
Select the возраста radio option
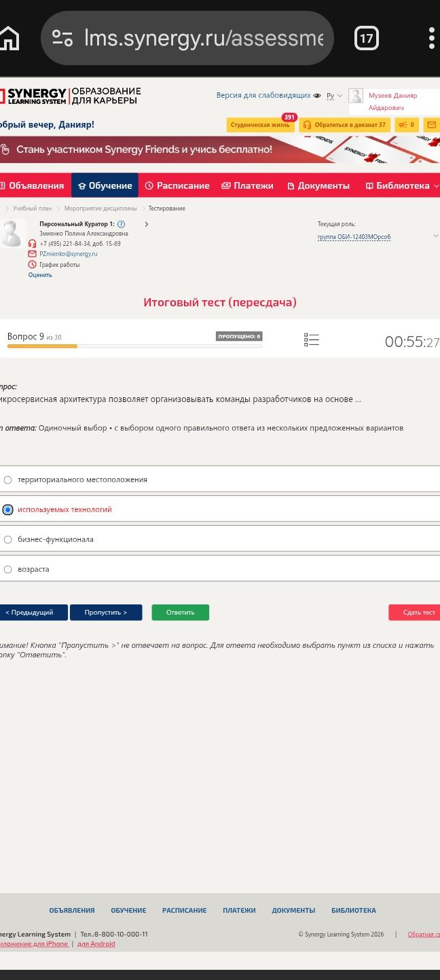click(8, 569)
